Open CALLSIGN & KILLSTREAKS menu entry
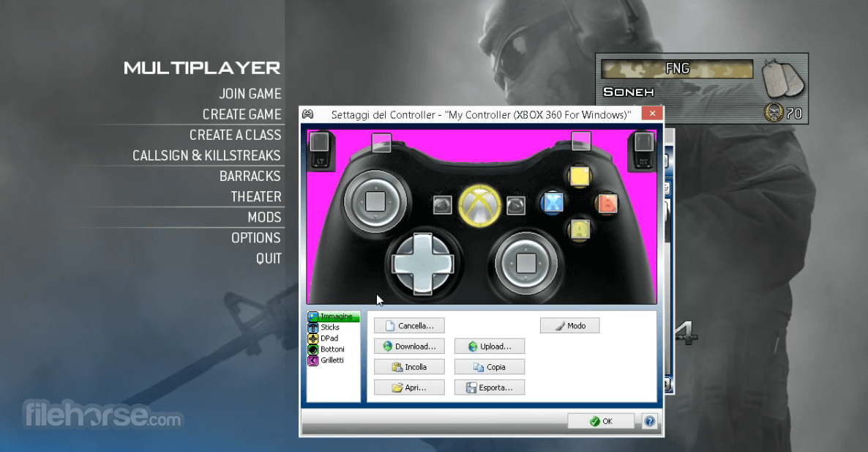 coord(206,155)
